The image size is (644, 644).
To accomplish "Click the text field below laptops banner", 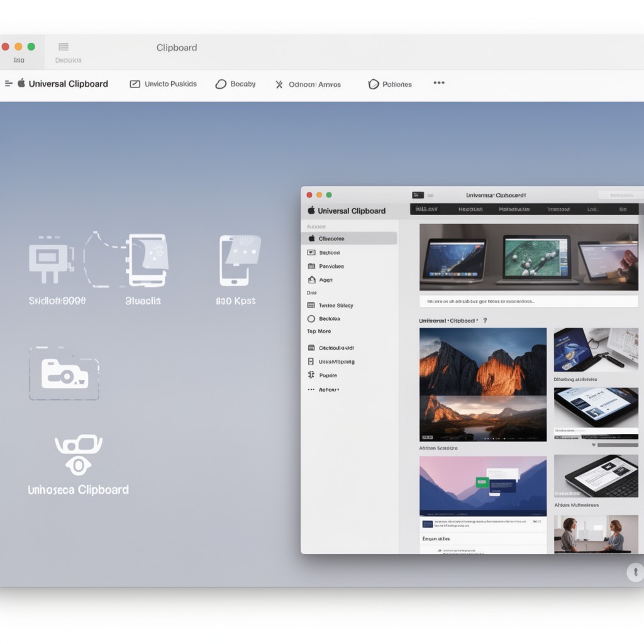I will 528,301.
